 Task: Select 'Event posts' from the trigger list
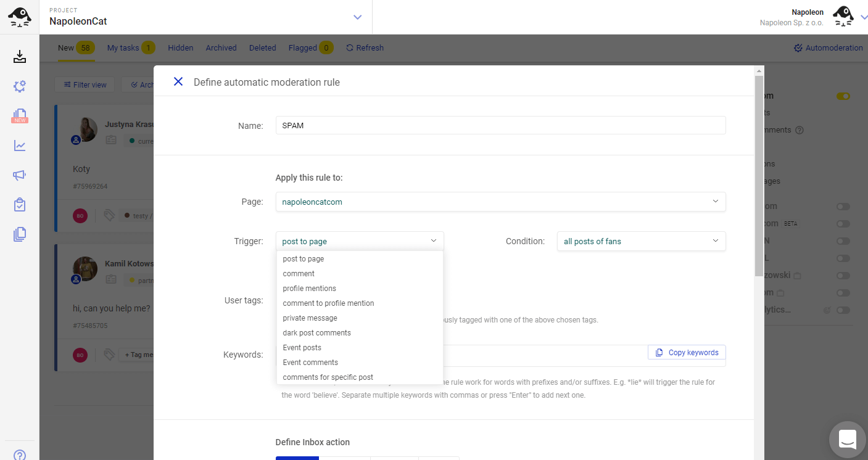click(x=359, y=348)
